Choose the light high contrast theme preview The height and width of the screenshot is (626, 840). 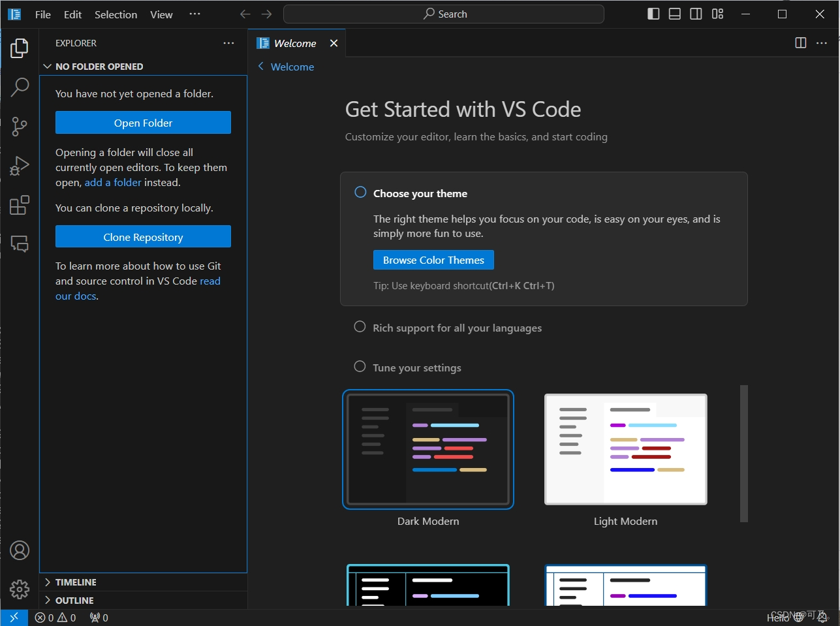point(626,586)
